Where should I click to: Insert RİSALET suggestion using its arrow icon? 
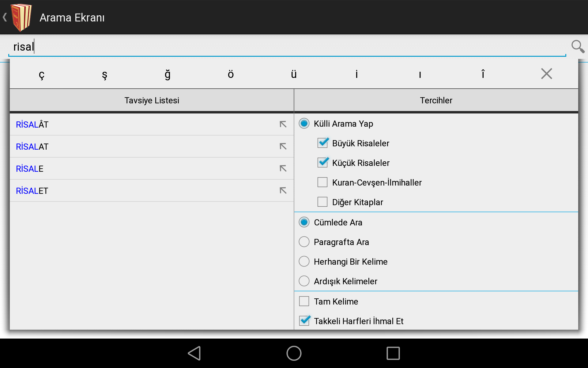pos(283,190)
